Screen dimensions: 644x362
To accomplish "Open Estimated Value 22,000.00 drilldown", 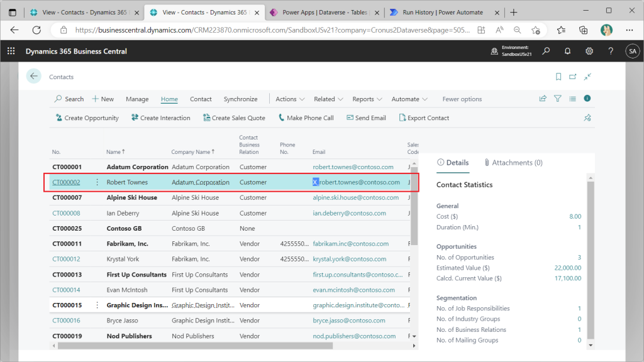I will [x=568, y=268].
